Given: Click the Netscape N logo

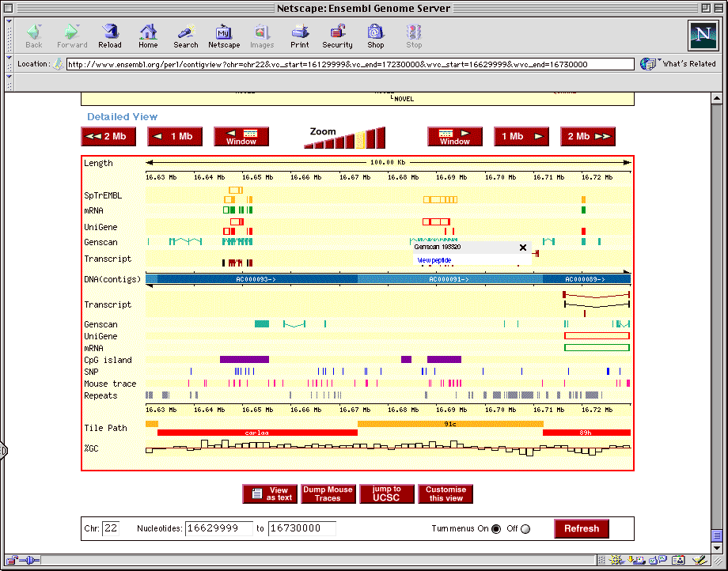Looking at the screenshot, I should 703,36.
